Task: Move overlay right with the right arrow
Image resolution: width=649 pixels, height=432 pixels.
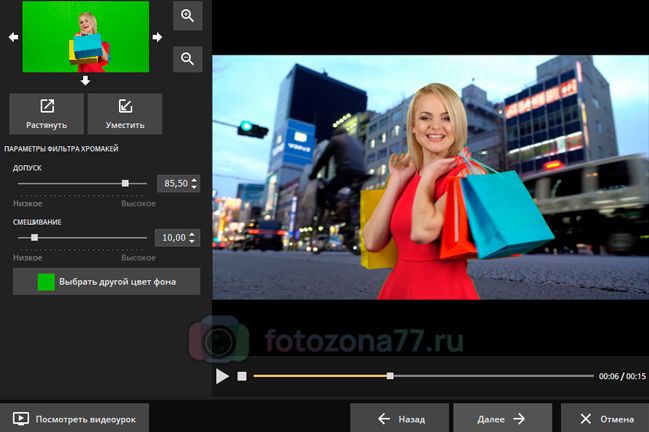Action: tap(157, 37)
